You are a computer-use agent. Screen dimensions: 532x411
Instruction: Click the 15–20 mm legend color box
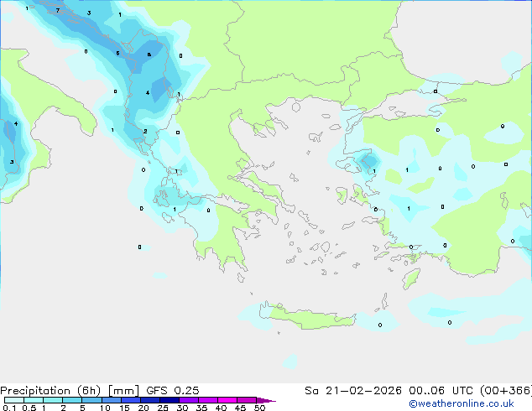point(130,400)
